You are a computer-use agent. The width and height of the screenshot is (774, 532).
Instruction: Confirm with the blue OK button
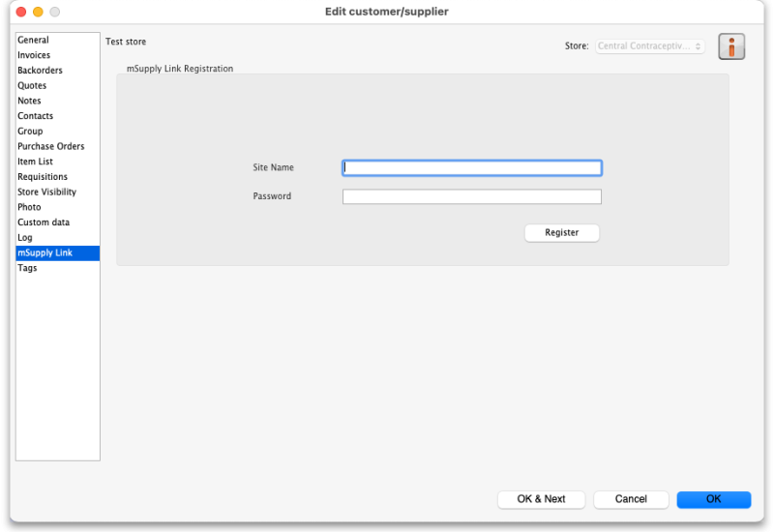pos(713,499)
